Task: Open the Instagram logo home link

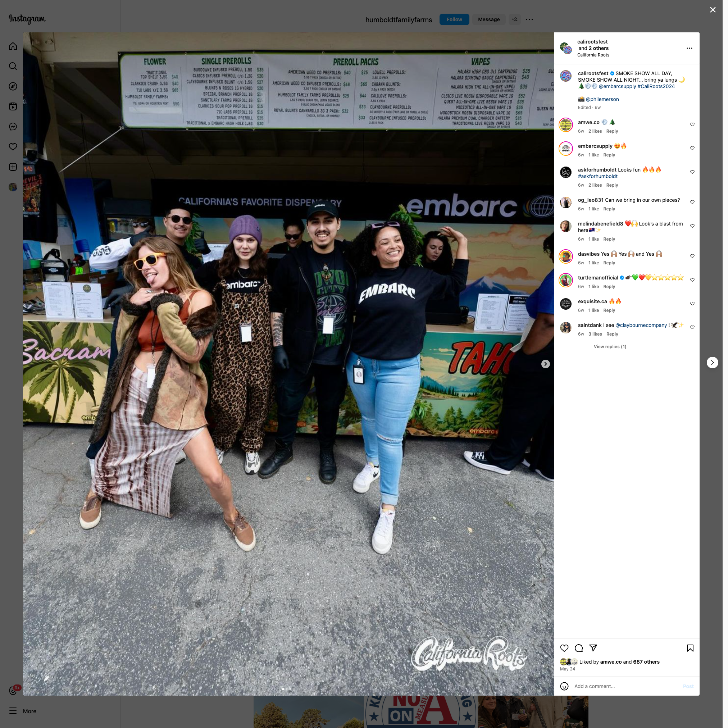Action: tap(27, 19)
